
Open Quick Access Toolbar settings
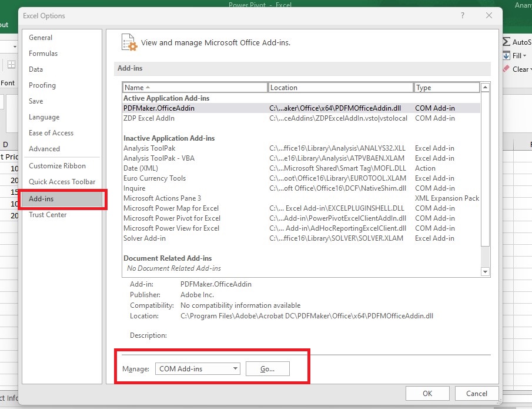[x=62, y=182]
